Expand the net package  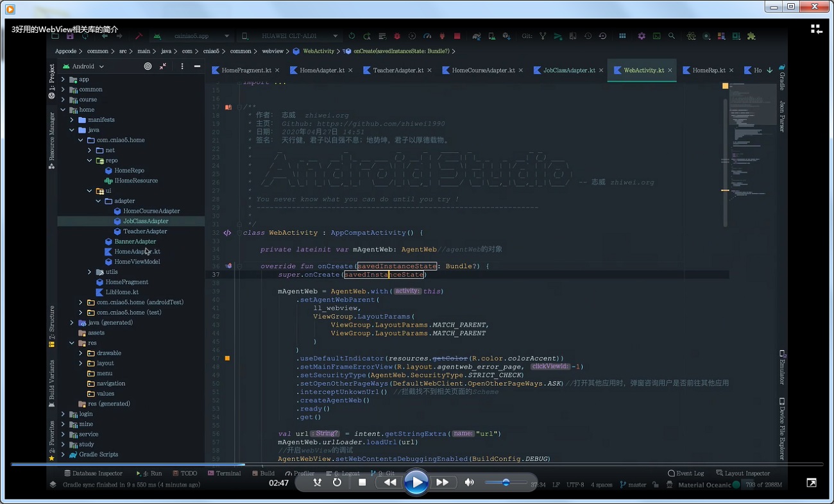pos(90,150)
